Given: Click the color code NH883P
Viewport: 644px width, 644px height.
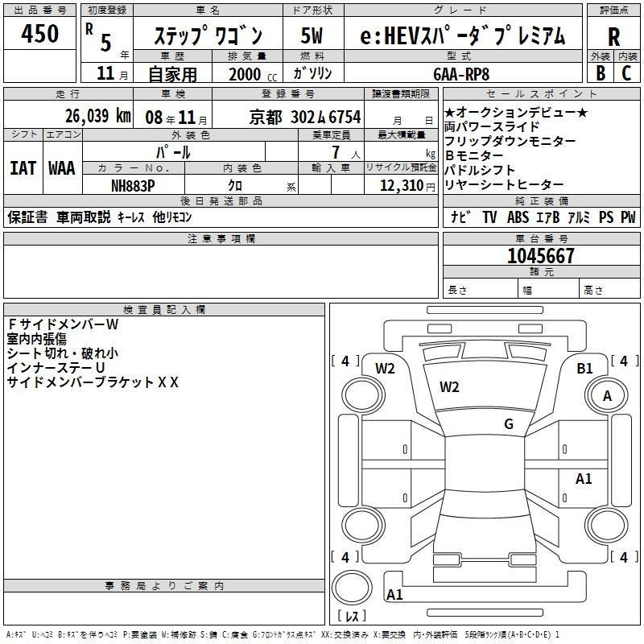Looking at the screenshot, I should coord(134,185).
